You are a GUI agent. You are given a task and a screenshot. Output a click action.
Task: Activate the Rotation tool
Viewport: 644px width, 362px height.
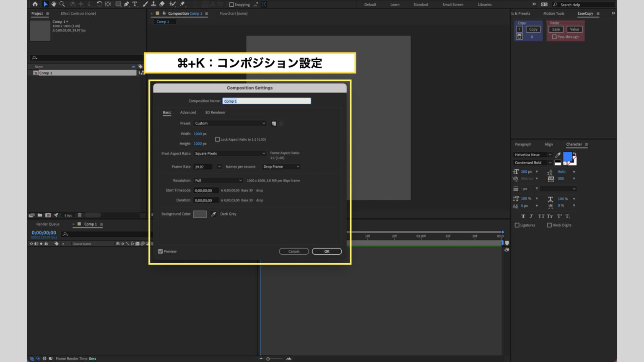(x=100, y=4)
